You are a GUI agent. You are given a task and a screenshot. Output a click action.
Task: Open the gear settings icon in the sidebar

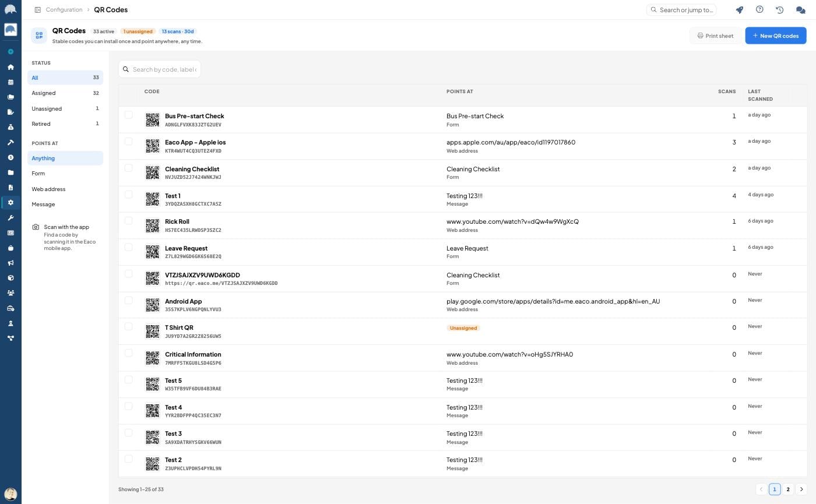[x=10, y=203]
